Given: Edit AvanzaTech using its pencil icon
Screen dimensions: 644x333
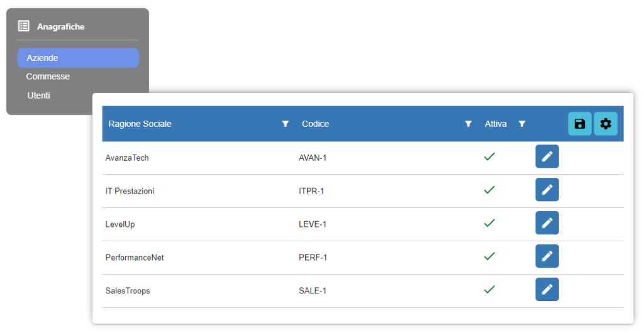Looking at the screenshot, I should click(x=547, y=156).
